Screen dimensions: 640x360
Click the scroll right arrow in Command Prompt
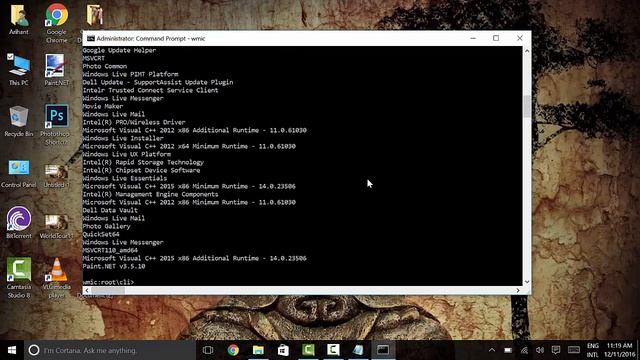518,290
